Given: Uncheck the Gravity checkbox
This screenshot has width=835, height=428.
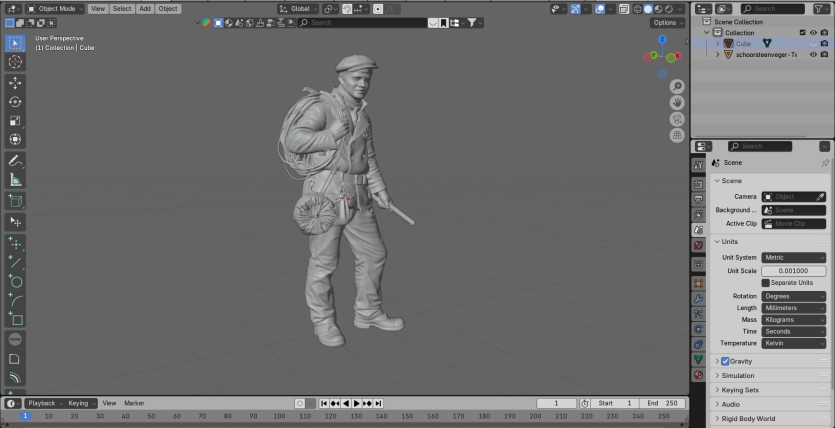Looking at the screenshot, I should click(725, 361).
